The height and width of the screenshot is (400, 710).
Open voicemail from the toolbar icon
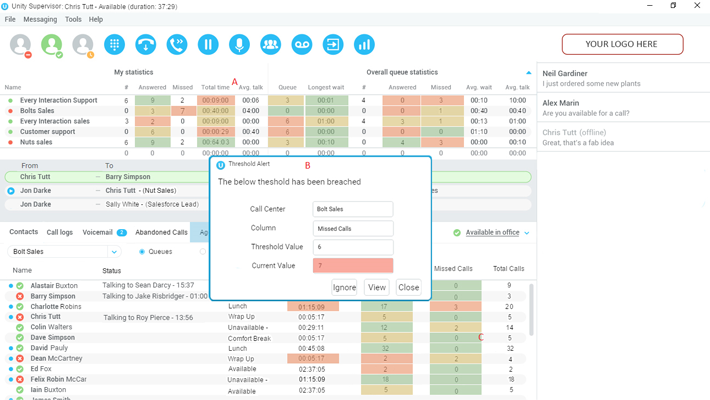[x=302, y=45]
